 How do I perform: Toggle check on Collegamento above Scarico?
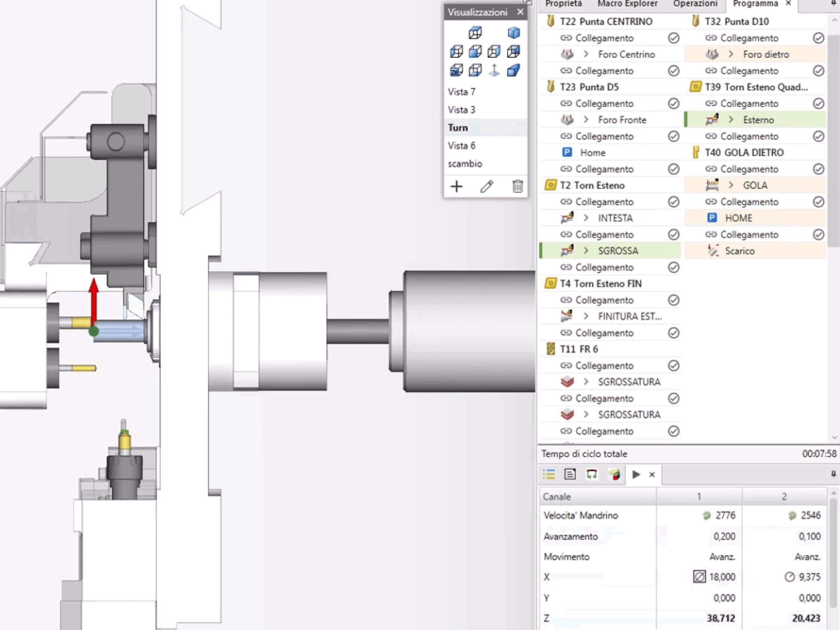[818, 235]
